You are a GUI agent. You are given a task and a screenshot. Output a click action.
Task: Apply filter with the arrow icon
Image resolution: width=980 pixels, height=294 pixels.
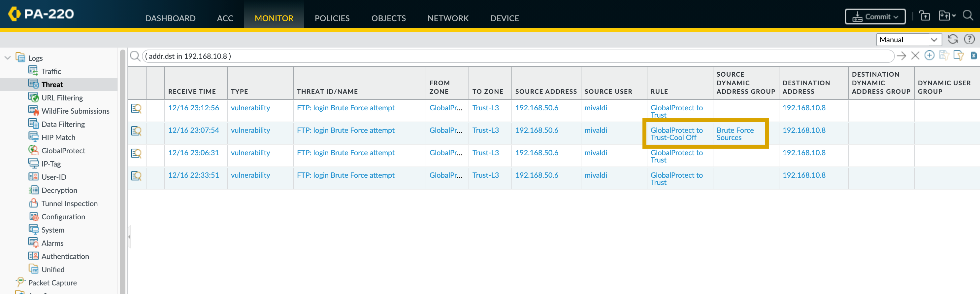click(x=901, y=56)
